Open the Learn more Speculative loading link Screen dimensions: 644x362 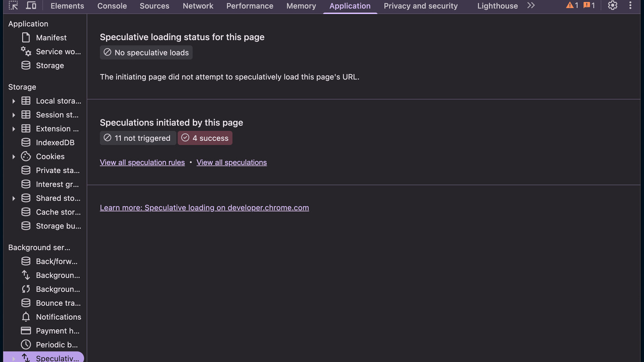(204, 208)
